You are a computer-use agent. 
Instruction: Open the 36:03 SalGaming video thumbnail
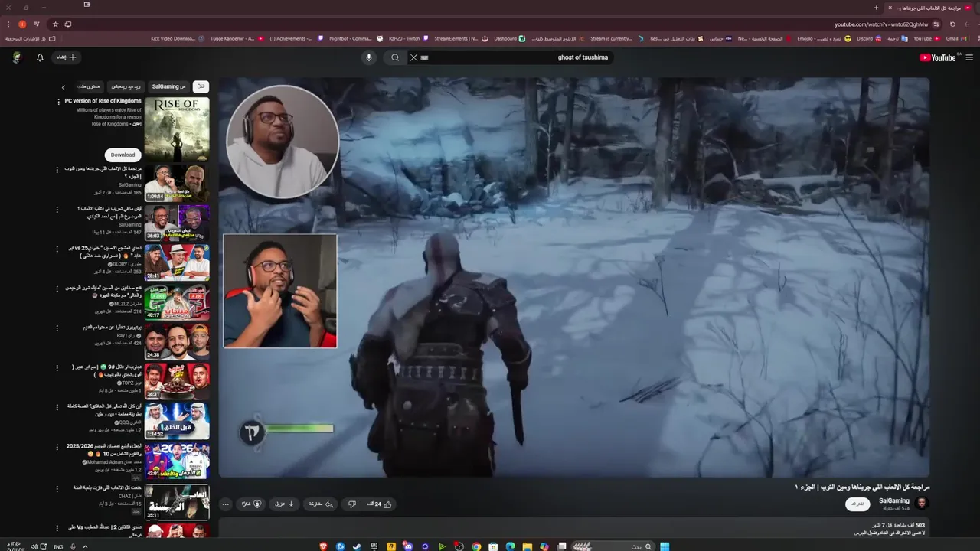tap(177, 223)
